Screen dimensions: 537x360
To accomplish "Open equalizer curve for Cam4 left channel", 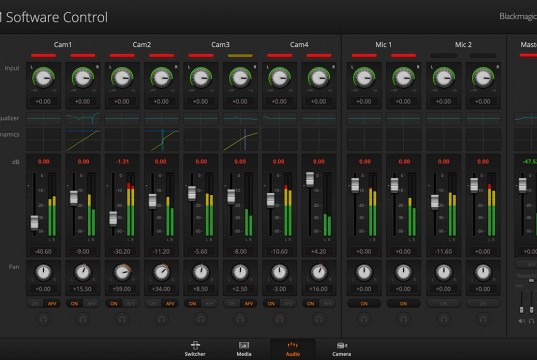I will coord(280,119).
